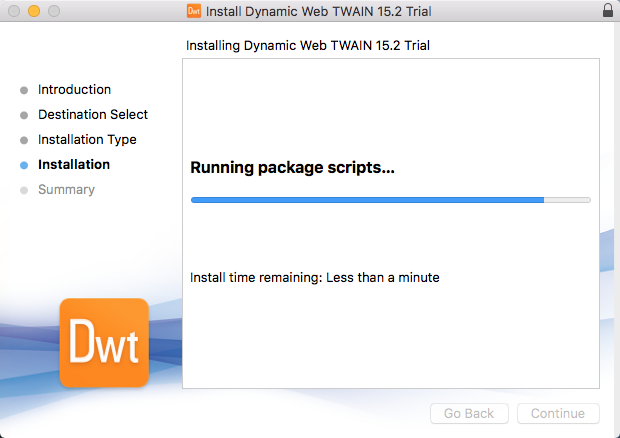Screen dimensions: 620x438
Task: Select the Destination Select step label
Action: pos(93,115)
